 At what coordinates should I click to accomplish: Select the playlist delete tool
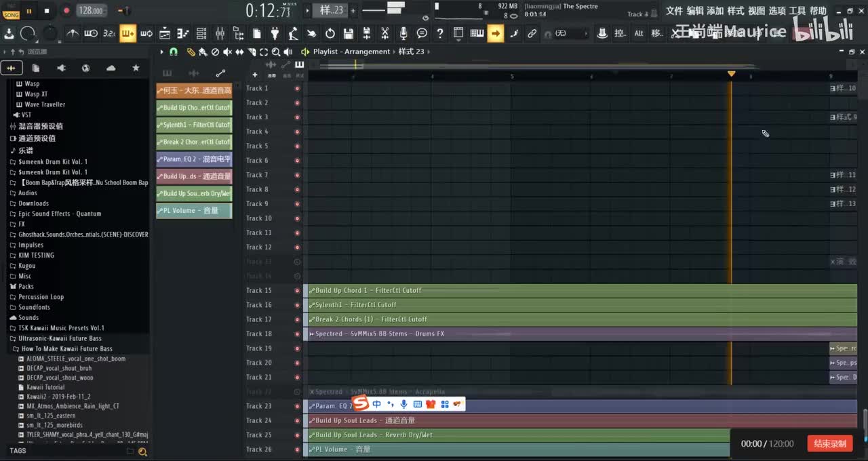(215, 52)
